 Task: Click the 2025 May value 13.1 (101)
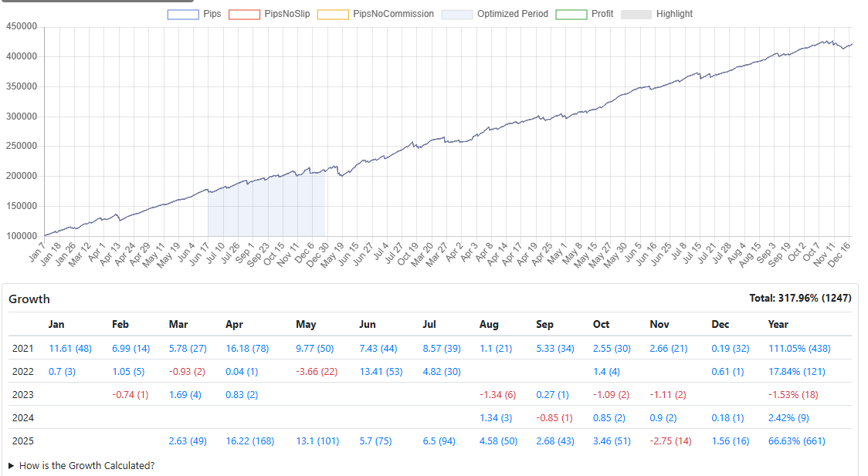pyautogui.click(x=317, y=441)
